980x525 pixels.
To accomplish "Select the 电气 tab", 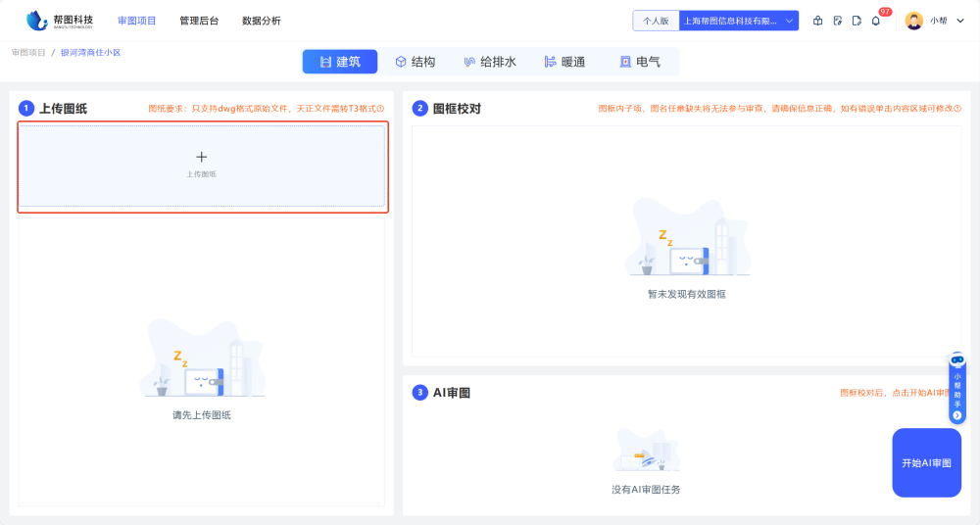I will tap(639, 62).
